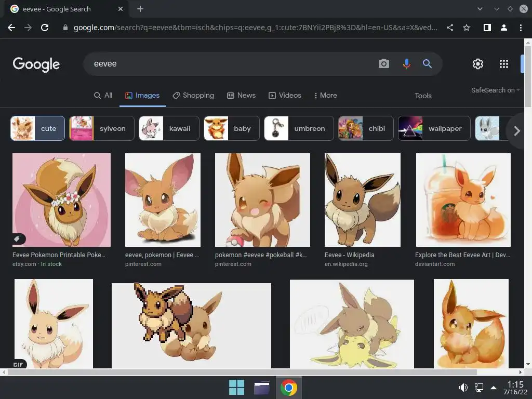Click the horizontal scrollbar thumb

point(242,372)
